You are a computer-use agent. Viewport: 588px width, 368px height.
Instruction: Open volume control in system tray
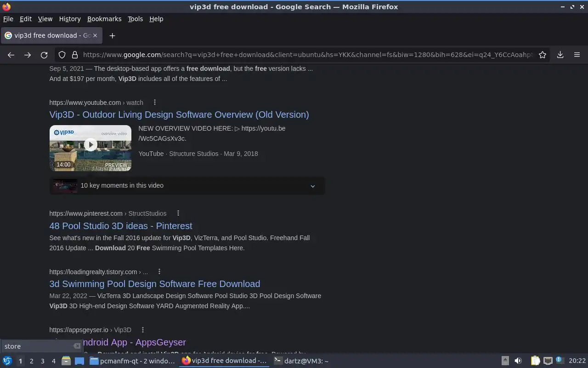[x=518, y=361]
